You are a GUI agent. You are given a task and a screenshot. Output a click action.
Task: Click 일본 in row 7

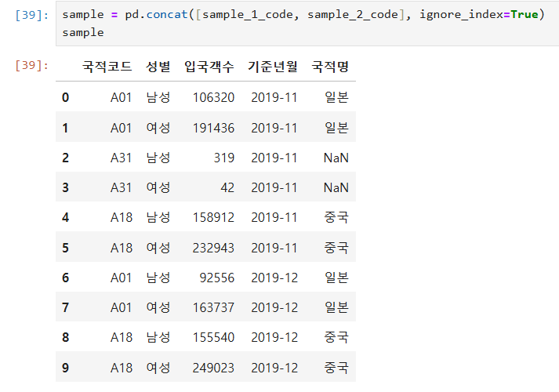tap(336, 307)
